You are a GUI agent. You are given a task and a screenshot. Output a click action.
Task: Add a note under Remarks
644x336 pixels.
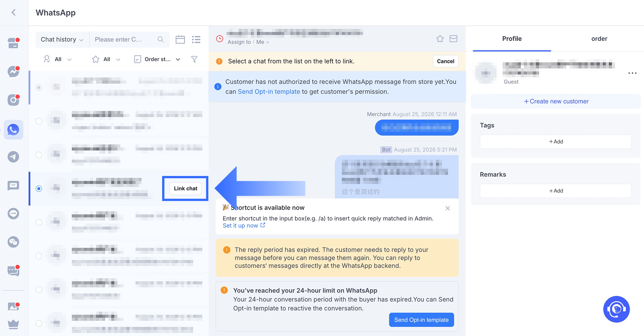click(x=556, y=191)
